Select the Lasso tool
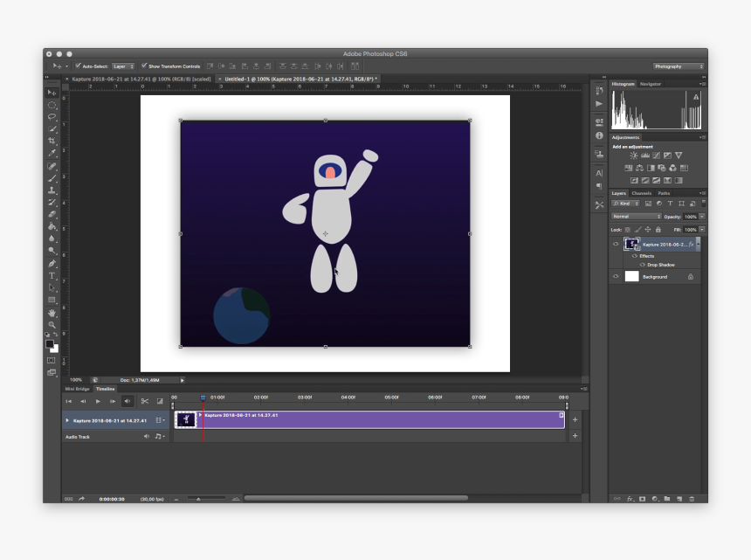This screenshot has height=560, width=751. pyautogui.click(x=52, y=117)
